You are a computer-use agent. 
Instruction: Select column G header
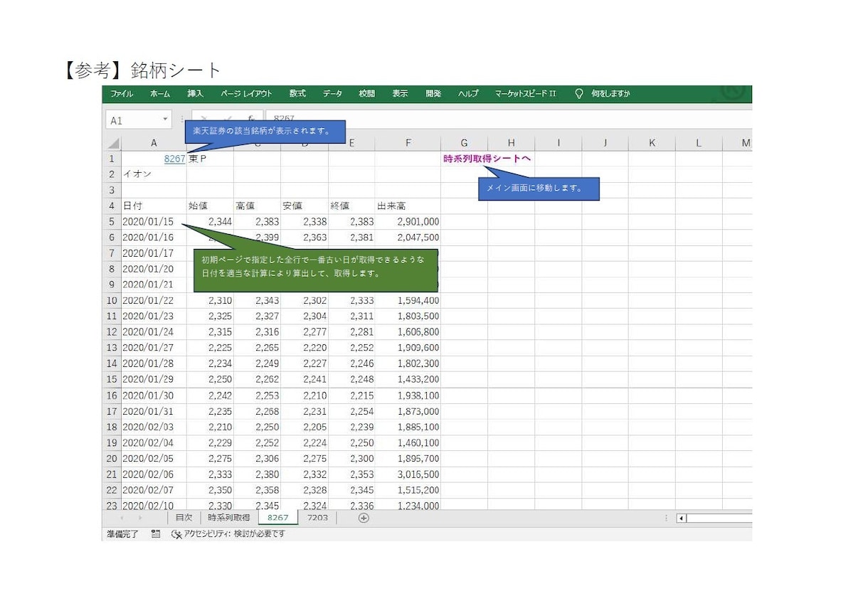(464, 144)
